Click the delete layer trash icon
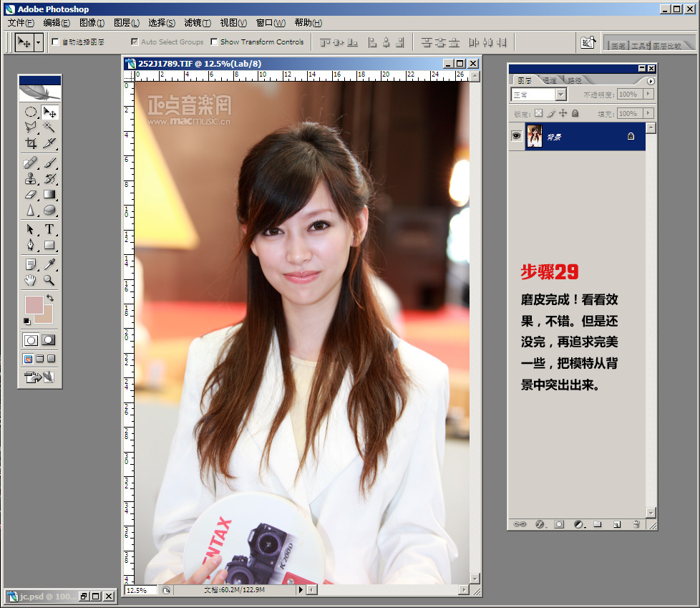The width and height of the screenshot is (700, 608). (636, 523)
